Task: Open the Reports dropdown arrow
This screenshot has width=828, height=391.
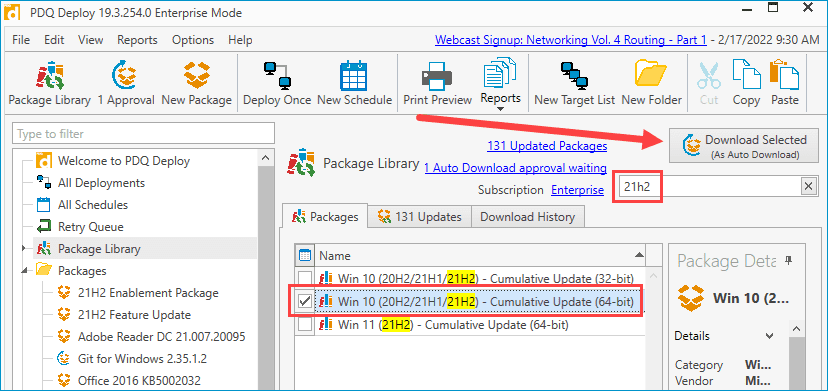Action: 500,109
